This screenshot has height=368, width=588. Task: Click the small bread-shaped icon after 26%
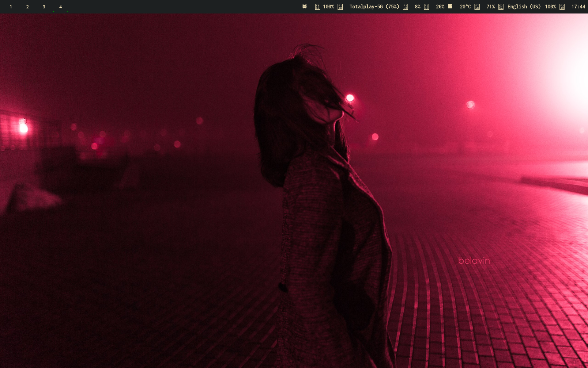[450, 6]
